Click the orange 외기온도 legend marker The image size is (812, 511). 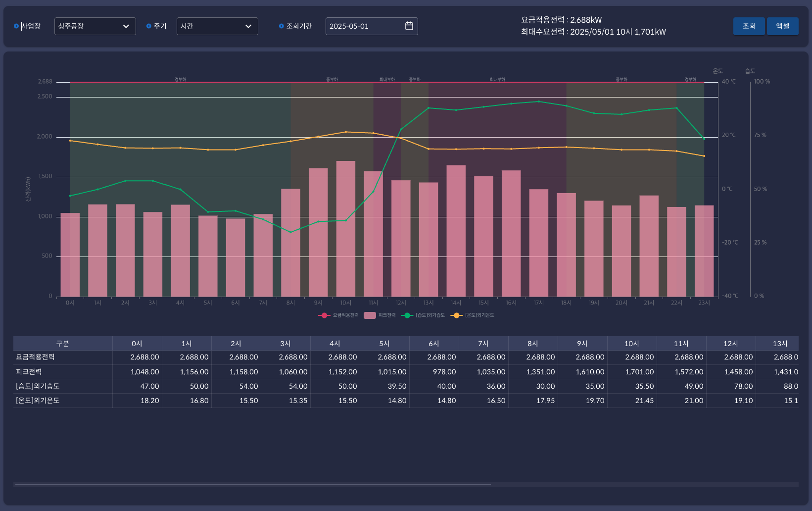(x=457, y=315)
